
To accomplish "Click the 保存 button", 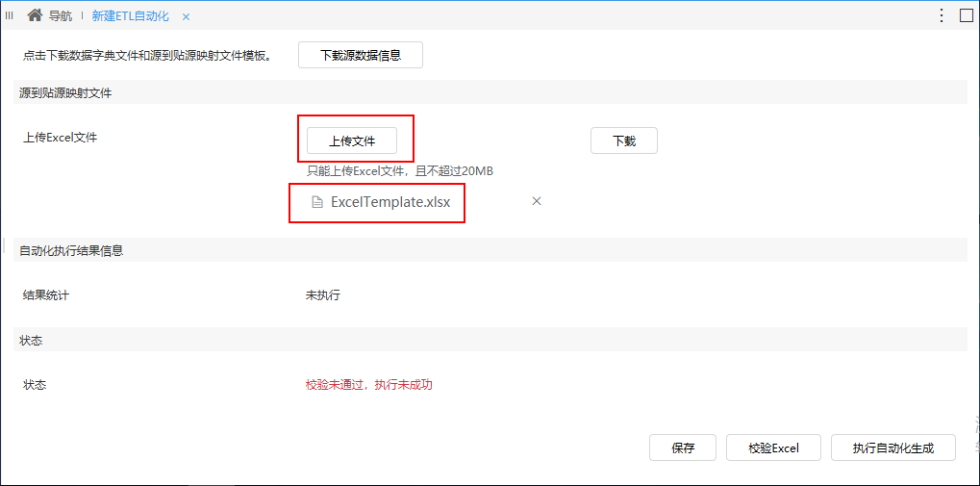I will coord(683,448).
